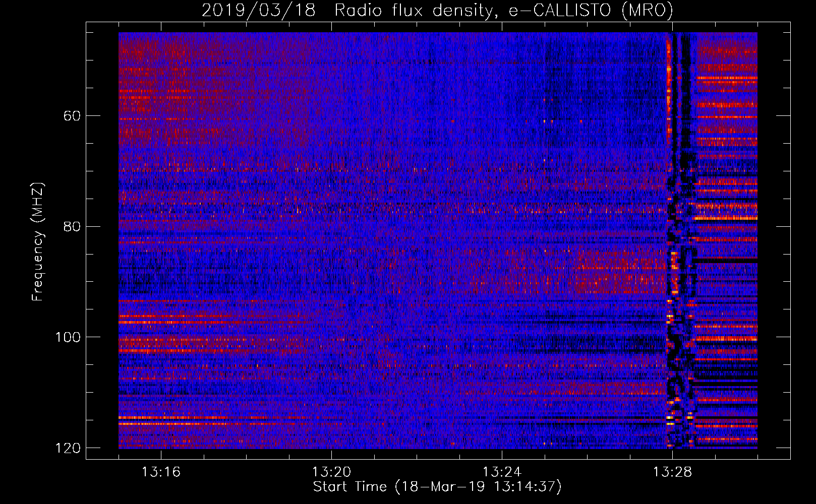Click the 13:28 time tick label
The width and height of the screenshot is (816, 504).
coord(672,472)
